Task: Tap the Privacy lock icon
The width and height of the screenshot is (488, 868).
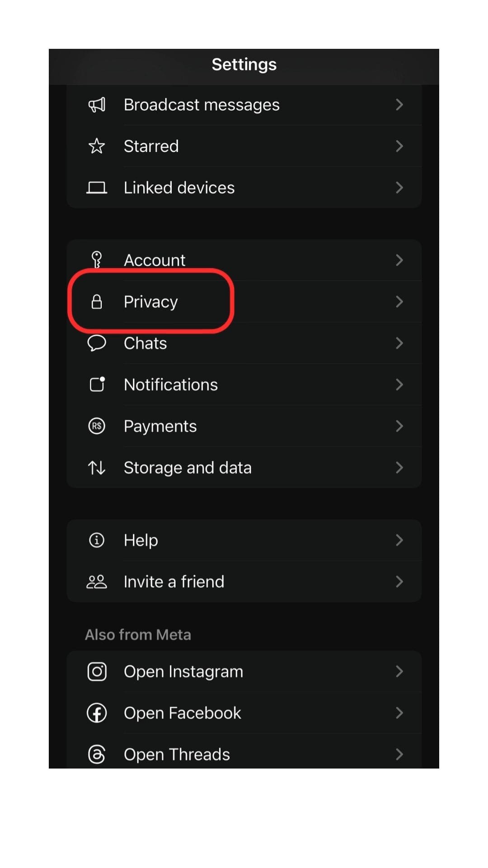Action: click(97, 302)
